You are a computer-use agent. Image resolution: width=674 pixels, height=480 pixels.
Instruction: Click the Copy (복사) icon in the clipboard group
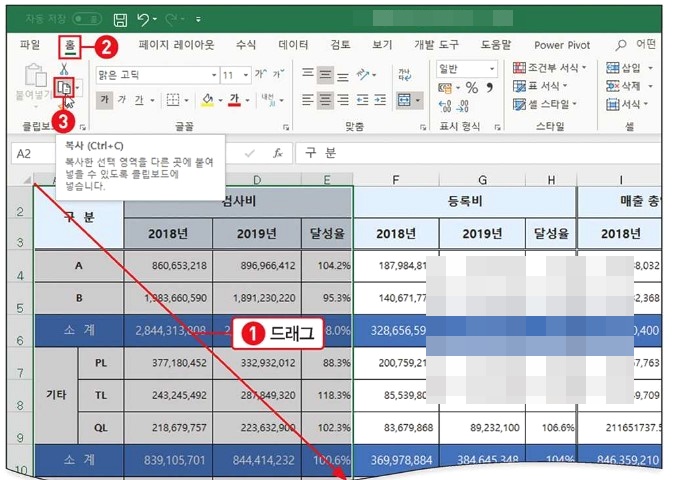tap(64, 89)
